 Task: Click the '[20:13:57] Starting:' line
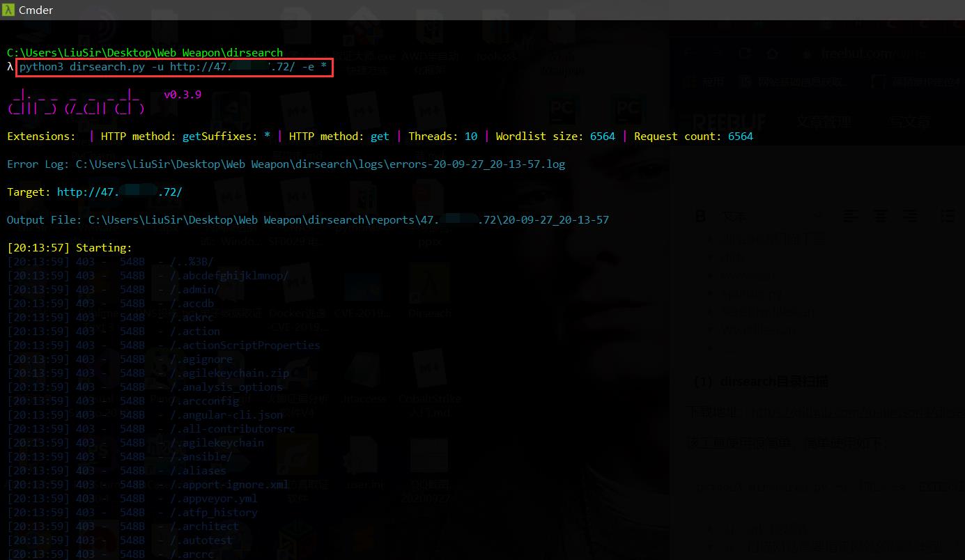[x=70, y=248]
